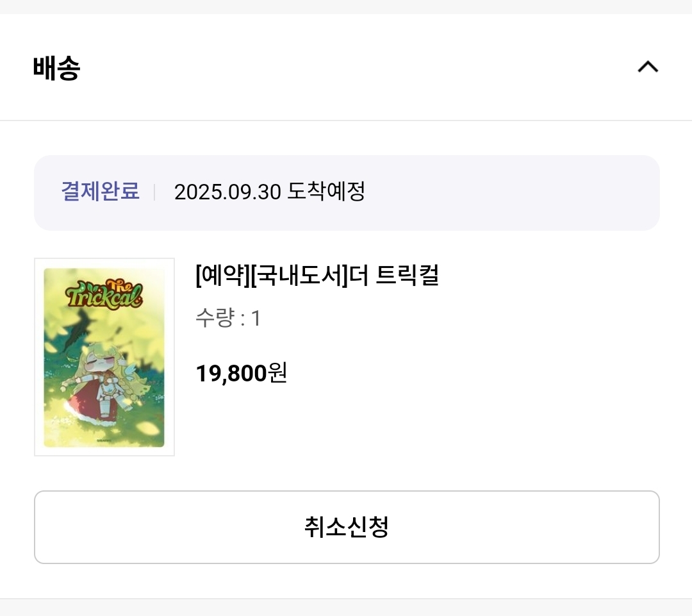Screen dimensions: 692x616
Task: Tap the 수량 : 1 quantity text
Action: pos(227,318)
